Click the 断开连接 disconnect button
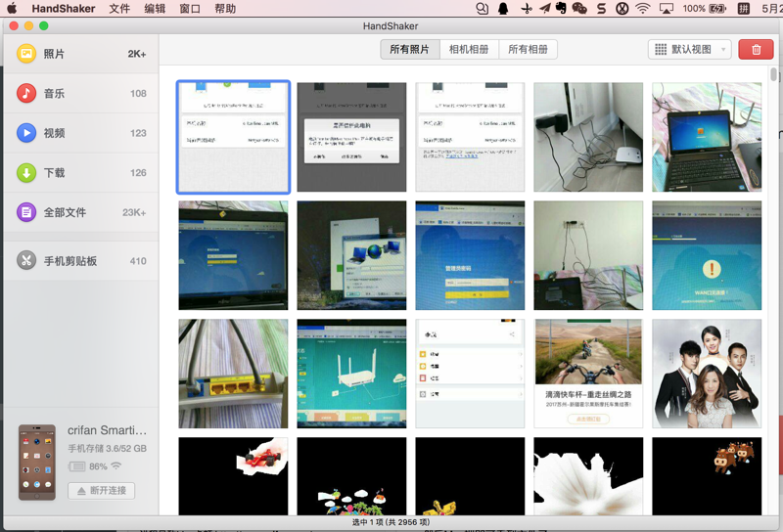 click(102, 491)
